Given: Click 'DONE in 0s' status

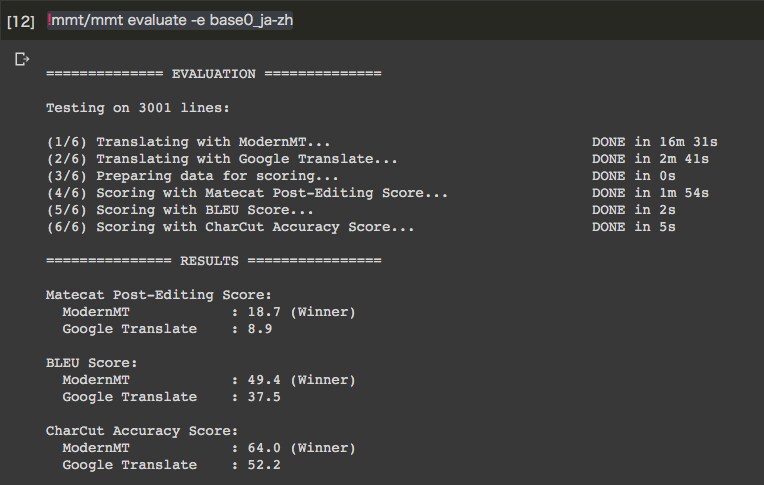Looking at the screenshot, I should click(633, 176).
